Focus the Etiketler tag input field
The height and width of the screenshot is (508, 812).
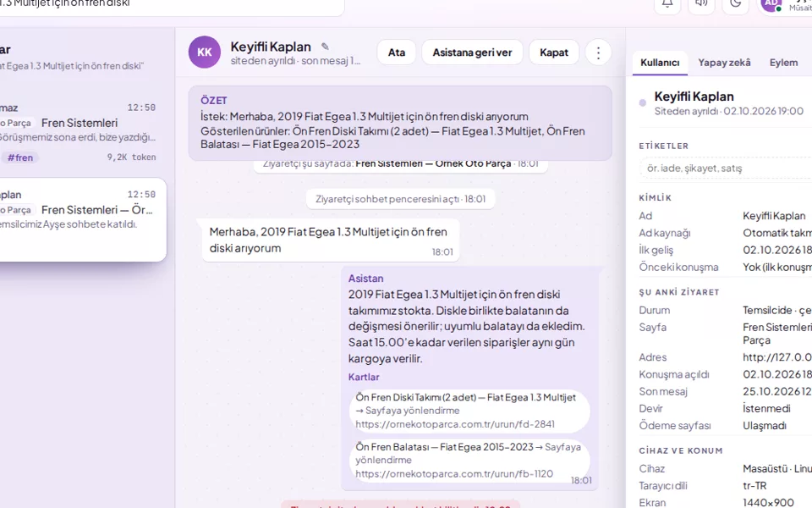coord(725,168)
